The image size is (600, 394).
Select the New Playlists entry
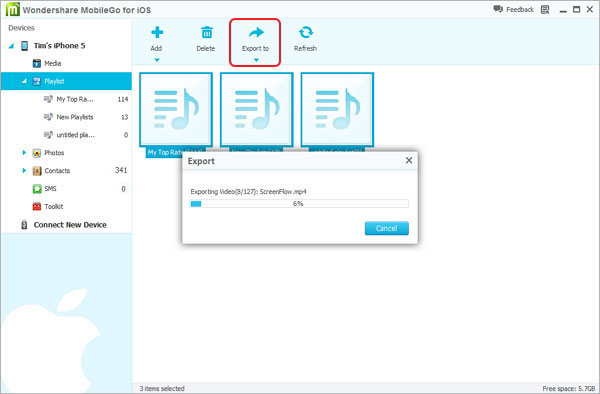(75, 117)
